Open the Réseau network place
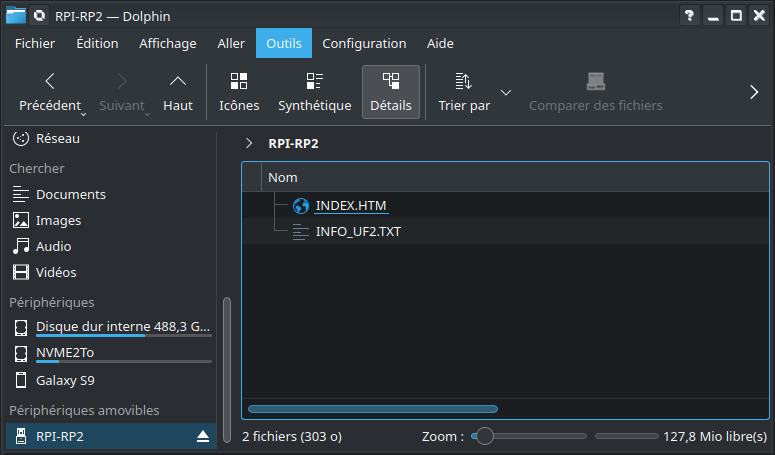Image resolution: width=775 pixels, height=455 pixels. (x=57, y=139)
